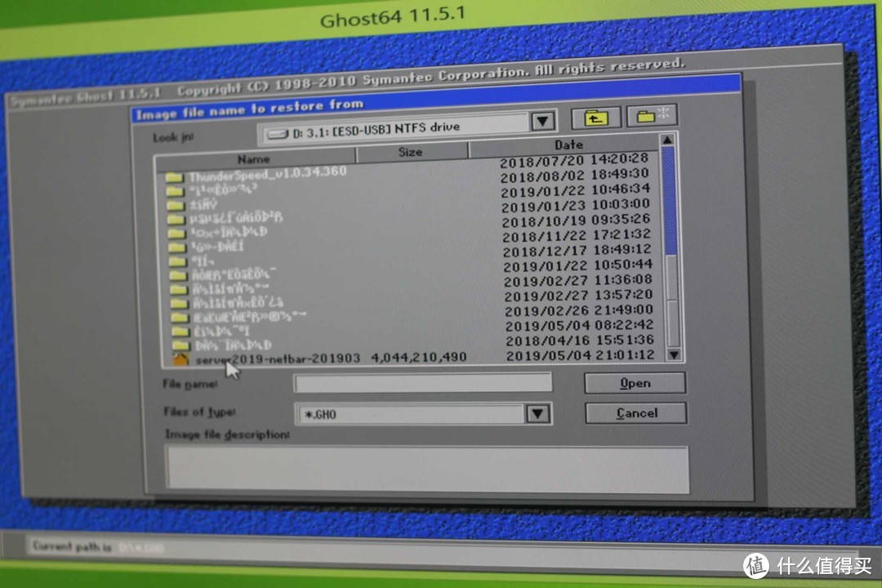Image resolution: width=882 pixels, height=588 pixels.
Task: Click folder icon dated 2019/01/22 10:50:44
Action: (178, 276)
